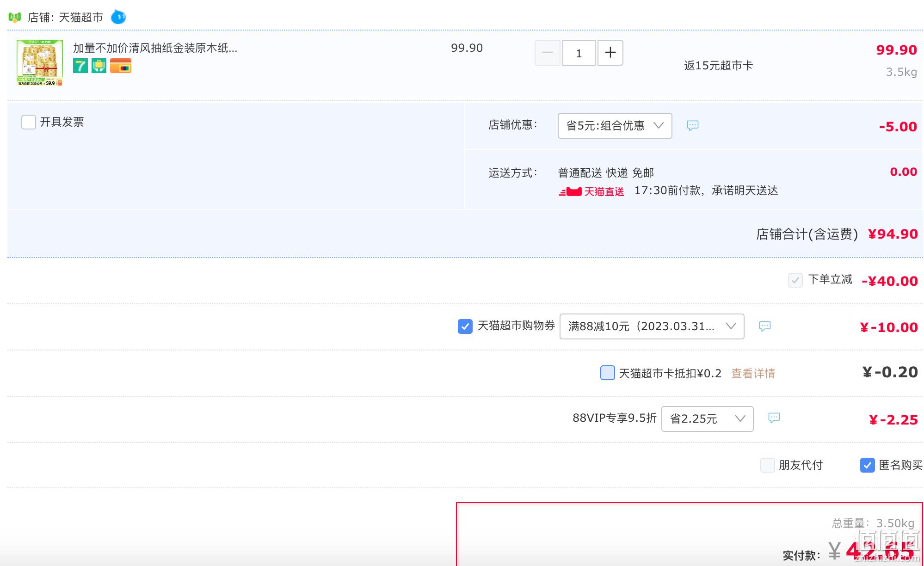Open the 省2.25元 88VIP discount dropdown
The image size is (924, 566).
click(707, 419)
